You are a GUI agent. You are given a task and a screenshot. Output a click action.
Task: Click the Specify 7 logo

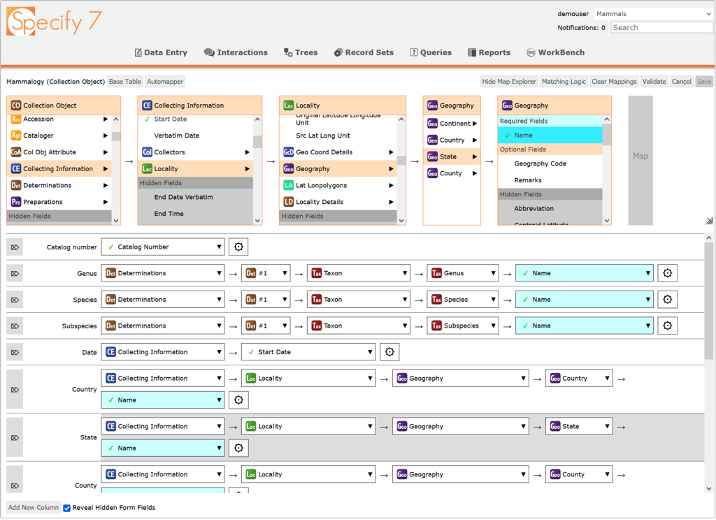[x=54, y=21]
